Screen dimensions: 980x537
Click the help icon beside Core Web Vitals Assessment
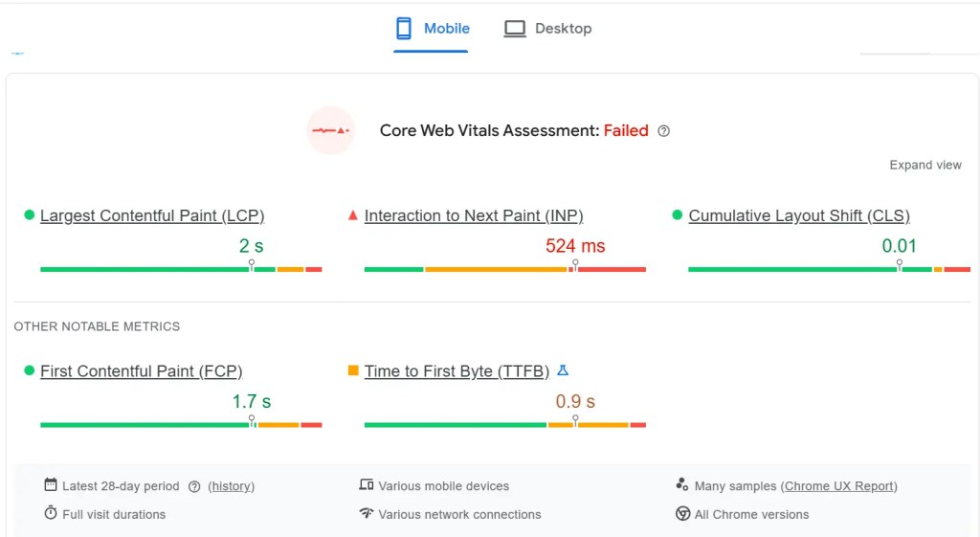pos(664,131)
